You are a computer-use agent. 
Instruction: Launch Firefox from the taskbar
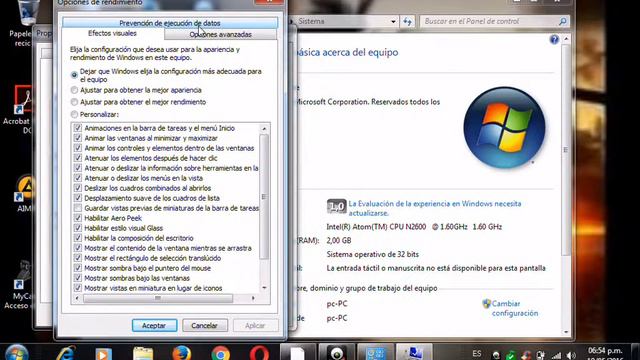[182, 353]
